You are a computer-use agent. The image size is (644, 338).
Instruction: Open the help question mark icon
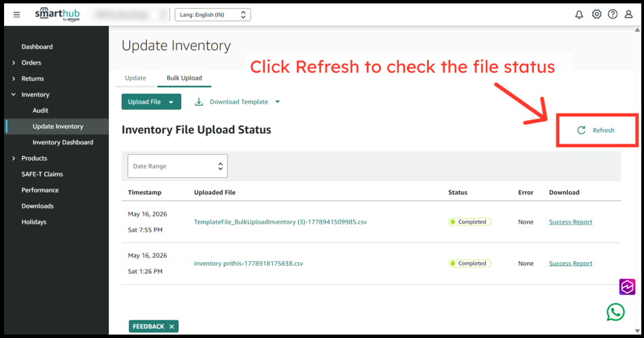coord(613,14)
